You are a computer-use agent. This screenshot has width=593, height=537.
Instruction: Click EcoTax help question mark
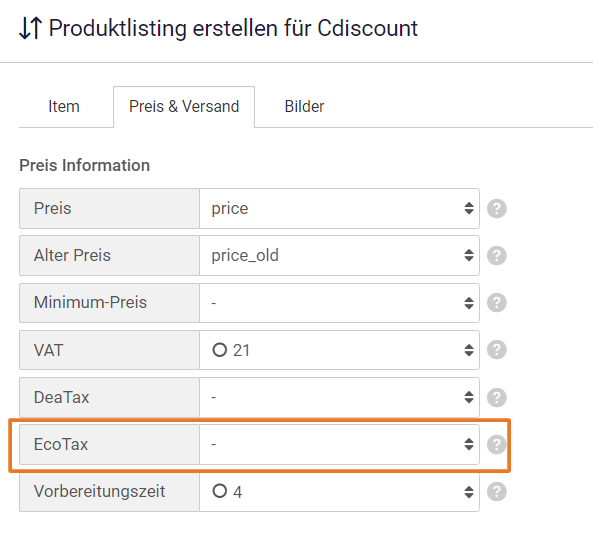(x=497, y=444)
